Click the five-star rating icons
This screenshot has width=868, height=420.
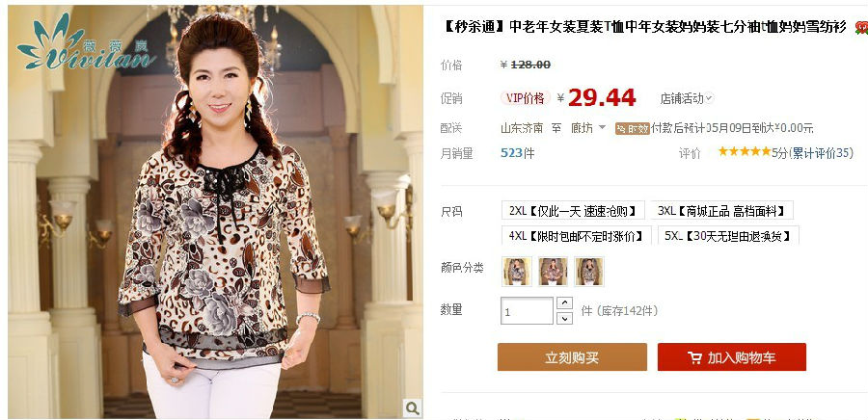tap(744, 151)
